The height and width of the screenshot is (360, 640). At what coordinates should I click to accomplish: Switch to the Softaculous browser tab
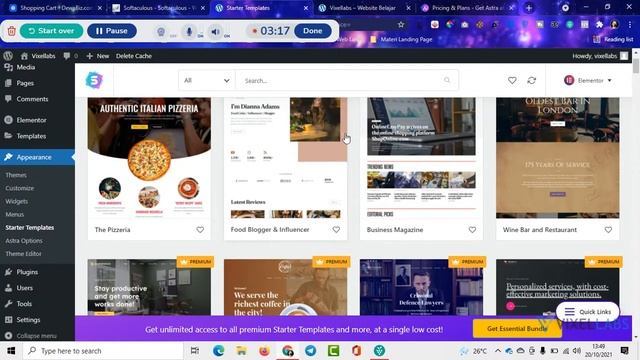click(x=158, y=8)
